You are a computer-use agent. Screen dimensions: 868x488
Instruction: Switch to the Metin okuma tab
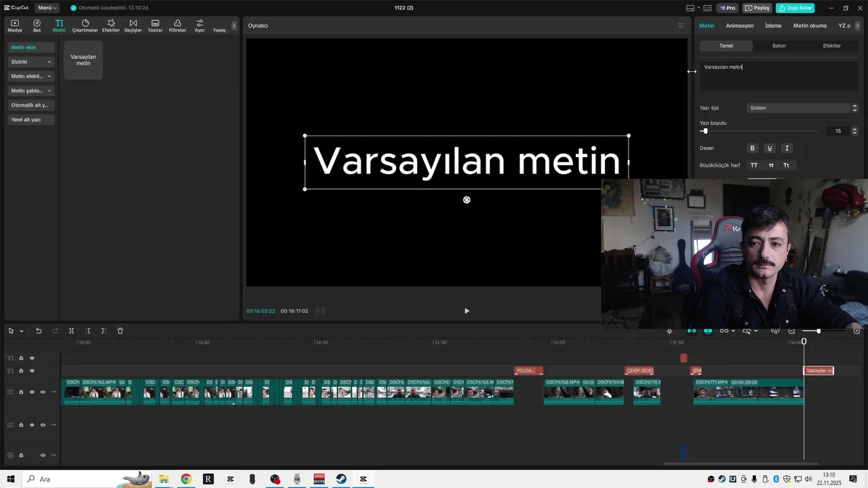[810, 26]
